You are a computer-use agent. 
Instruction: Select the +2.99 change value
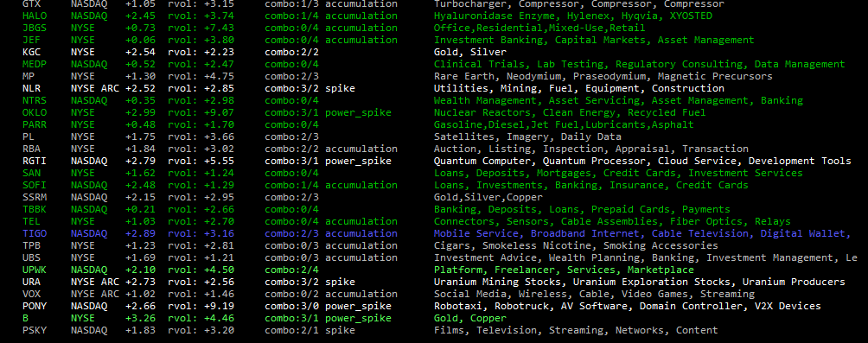141,113
